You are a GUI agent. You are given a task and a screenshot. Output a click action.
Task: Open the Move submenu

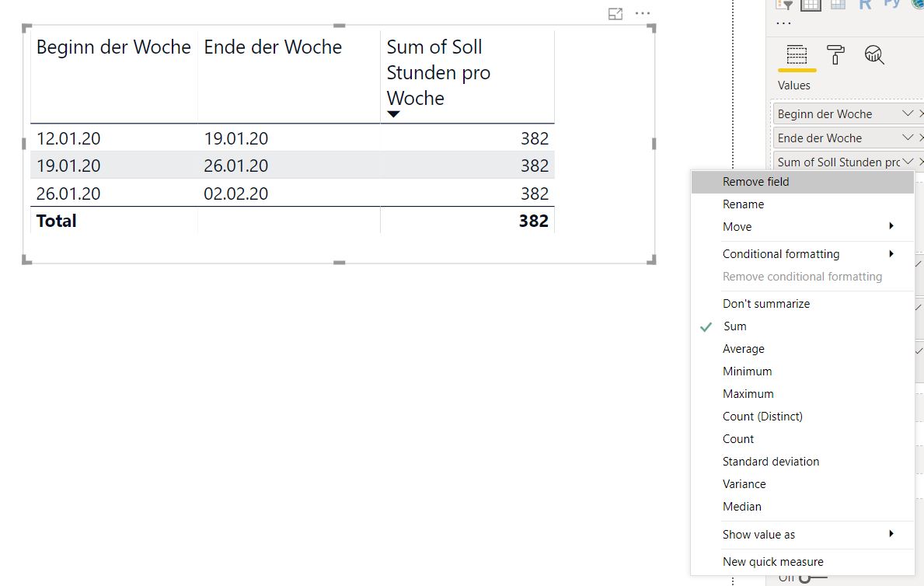click(x=803, y=226)
